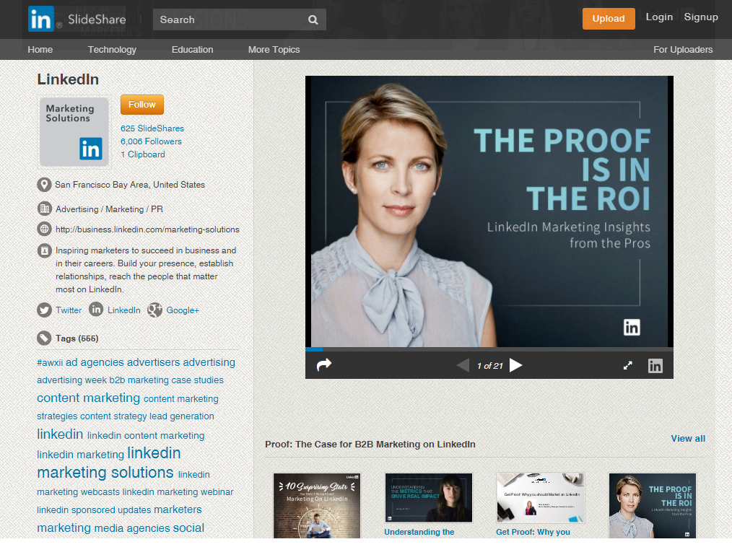Click the '1 of 21' slide counter
732x560 pixels.
(x=489, y=366)
